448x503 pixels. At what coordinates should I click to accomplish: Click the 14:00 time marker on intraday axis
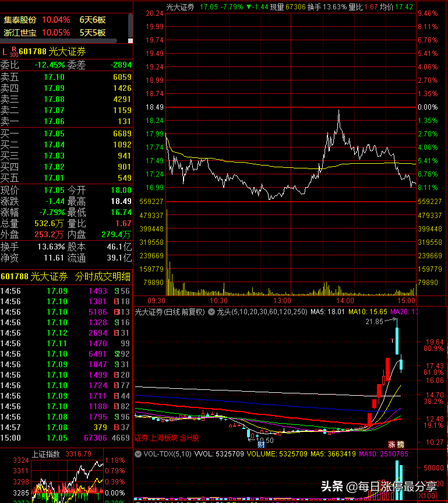coord(345,301)
